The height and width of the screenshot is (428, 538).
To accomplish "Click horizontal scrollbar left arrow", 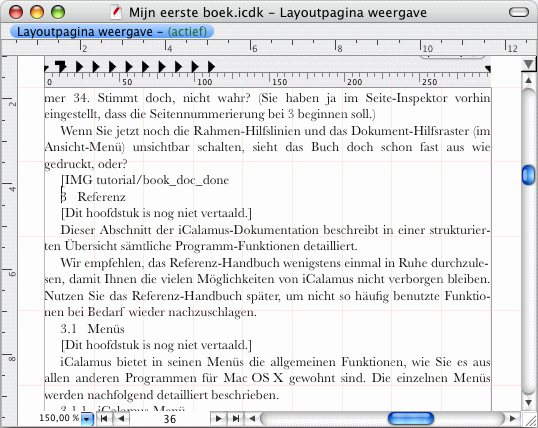I will [x=252, y=418].
